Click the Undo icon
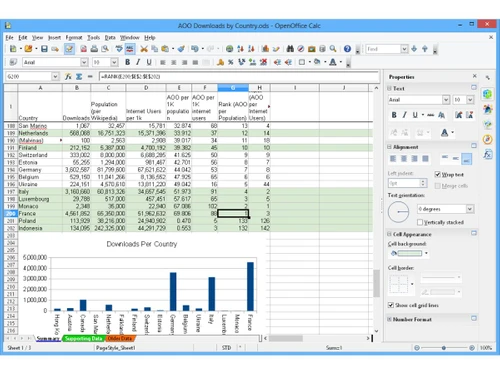This screenshot has height=375, width=500. coord(195,49)
